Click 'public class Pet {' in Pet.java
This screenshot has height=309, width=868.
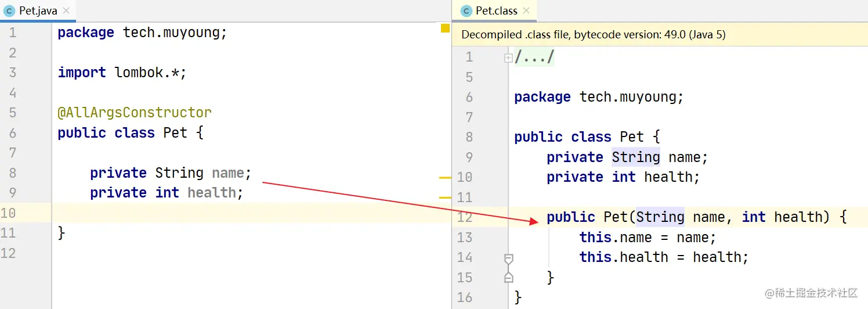tap(131, 133)
